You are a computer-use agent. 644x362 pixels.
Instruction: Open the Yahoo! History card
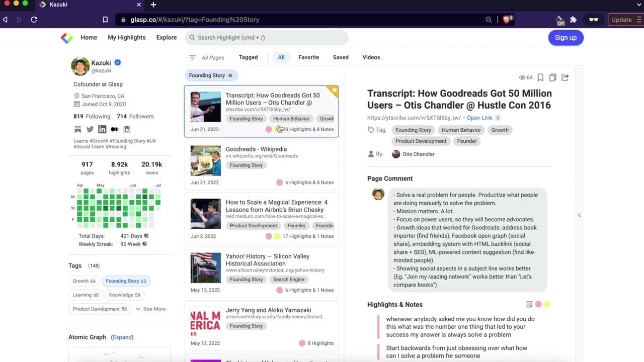point(261,272)
